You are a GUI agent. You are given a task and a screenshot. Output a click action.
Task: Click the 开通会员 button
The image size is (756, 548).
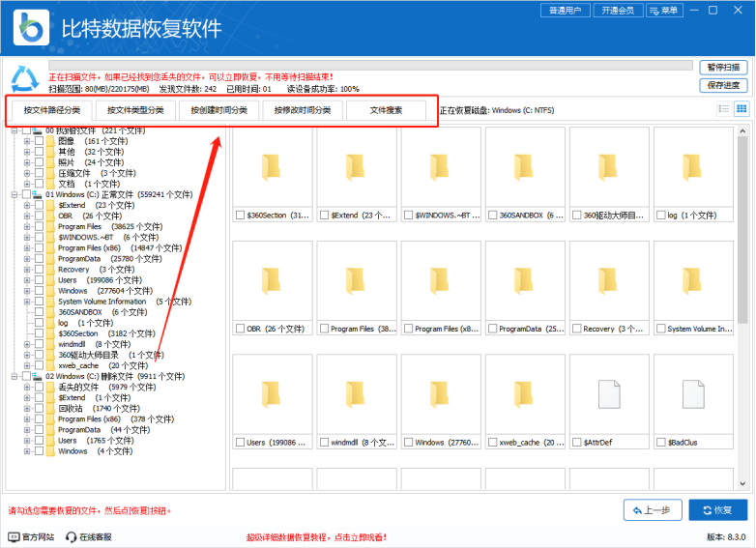(x=618, y=11)
